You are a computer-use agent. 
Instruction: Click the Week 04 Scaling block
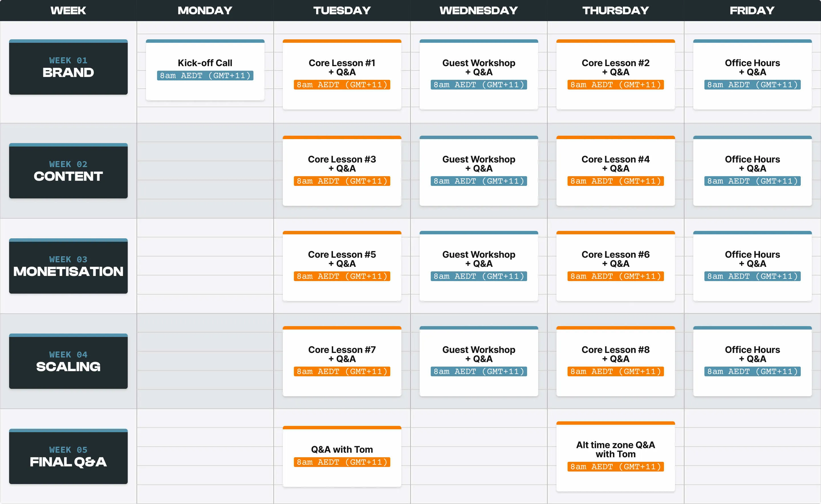pos(68,362)
